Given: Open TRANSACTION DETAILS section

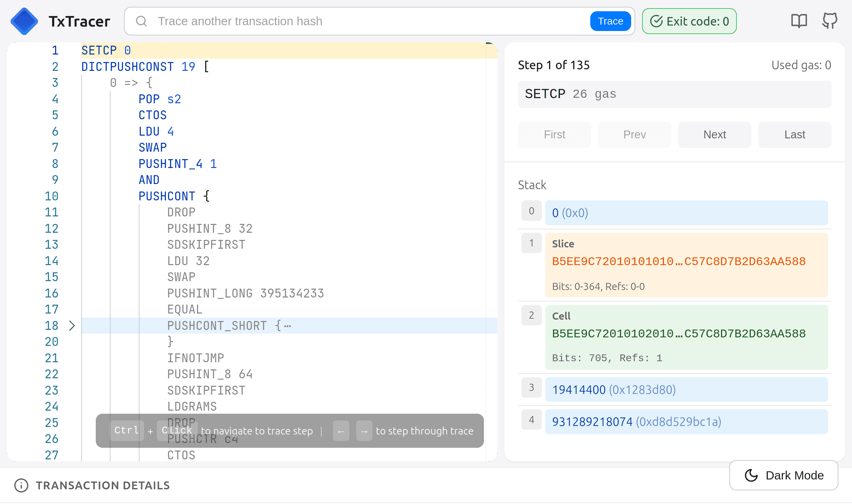Looking at the screenshot, I should click(x=103, y=485).
